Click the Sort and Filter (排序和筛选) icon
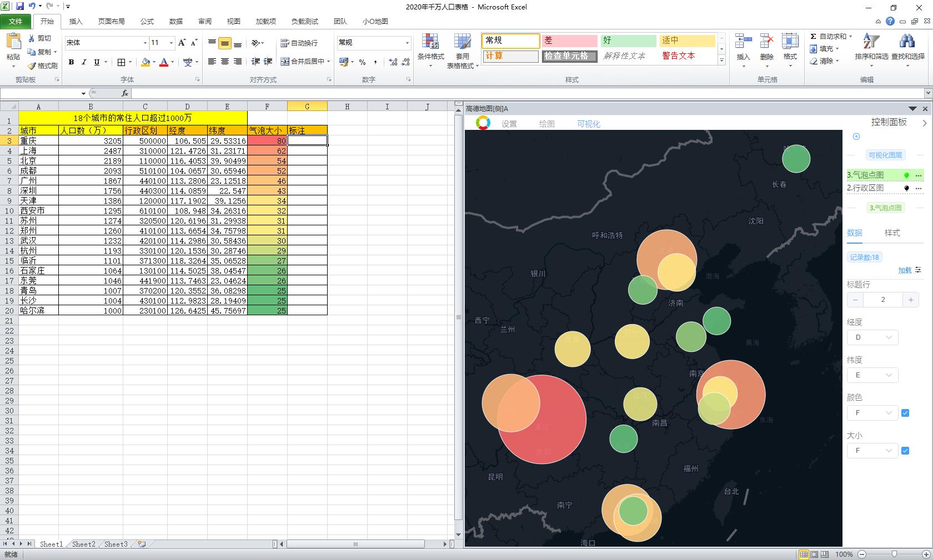 [x=871, y=47]
